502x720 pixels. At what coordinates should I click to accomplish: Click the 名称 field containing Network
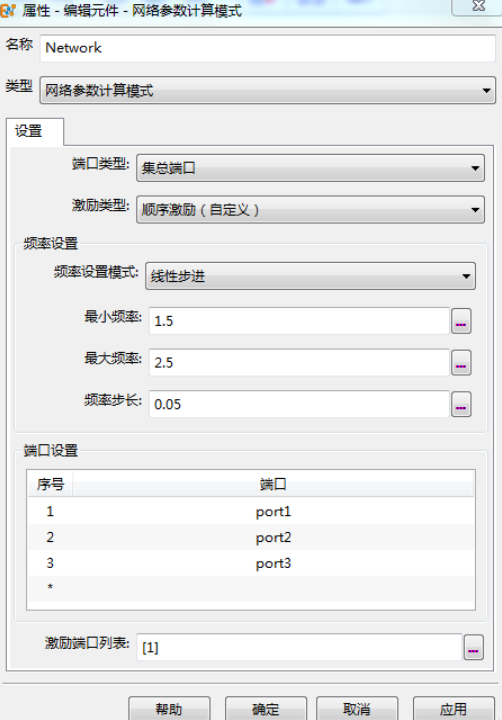click(x=268, y=48)
